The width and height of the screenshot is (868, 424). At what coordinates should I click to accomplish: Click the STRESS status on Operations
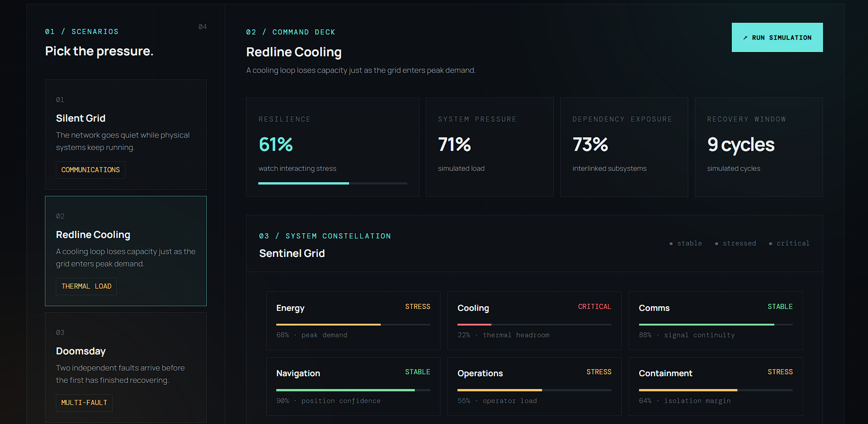(x=599, y=372)
